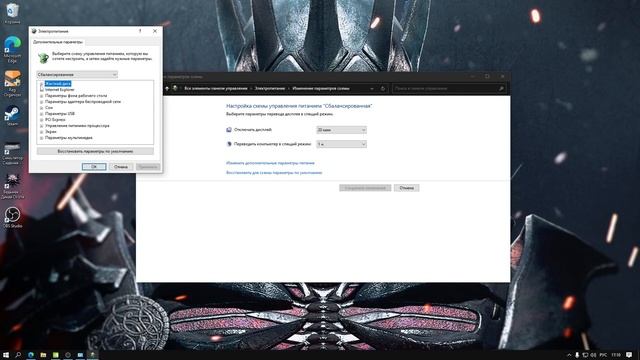This screenshot has height=360, width=640.
Task: Click Восстановить для схемы параметры по умолчанию link
Action: click(x=274, y=173)
